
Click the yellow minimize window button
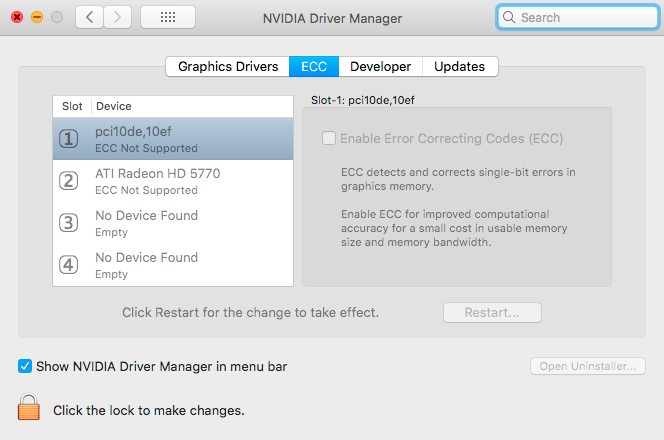point(37,17)
